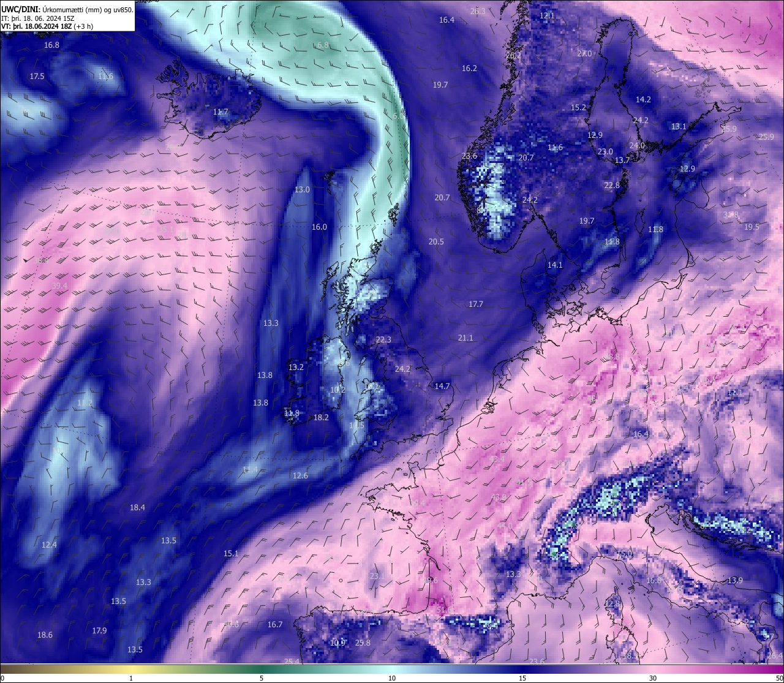Click the 13.7 value label
Viewport: 784px width, 683px height.
[622, 160]
